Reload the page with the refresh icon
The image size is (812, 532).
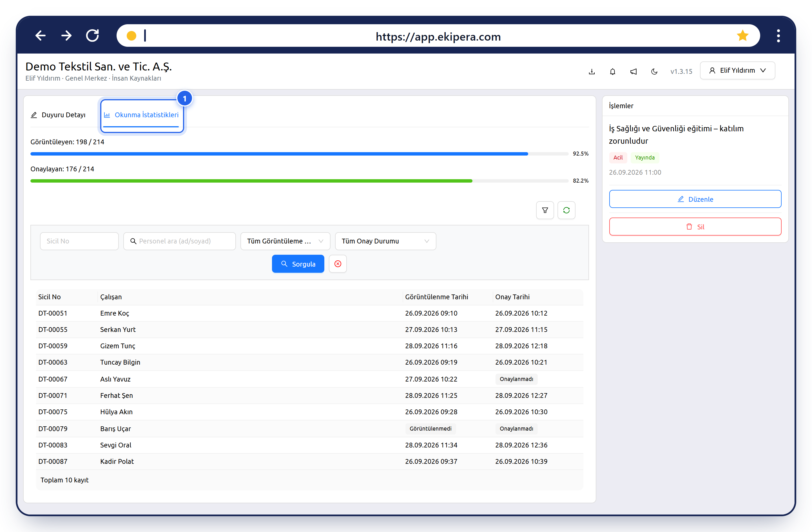pyautogui.click(x=92, y=36)
